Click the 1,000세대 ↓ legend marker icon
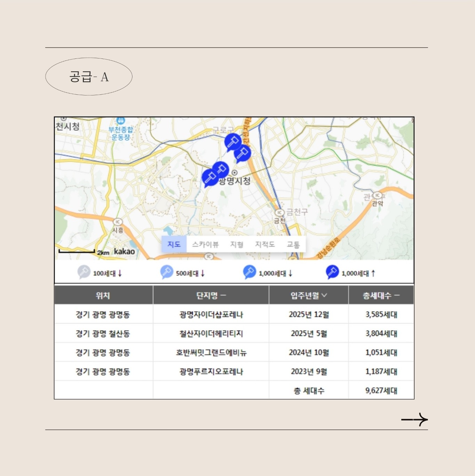This screenshot has width=475, height=476. (249, 272)
